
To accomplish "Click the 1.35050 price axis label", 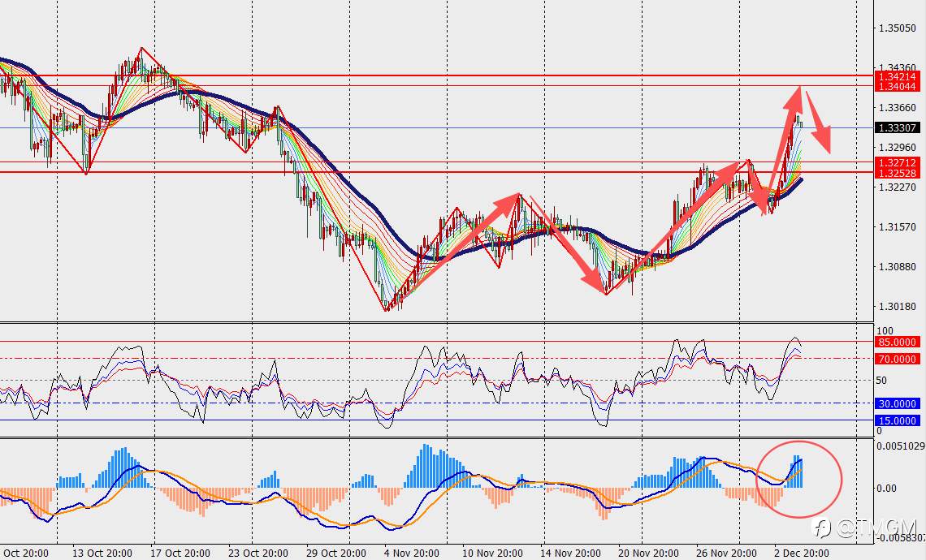I will [897, 28].
